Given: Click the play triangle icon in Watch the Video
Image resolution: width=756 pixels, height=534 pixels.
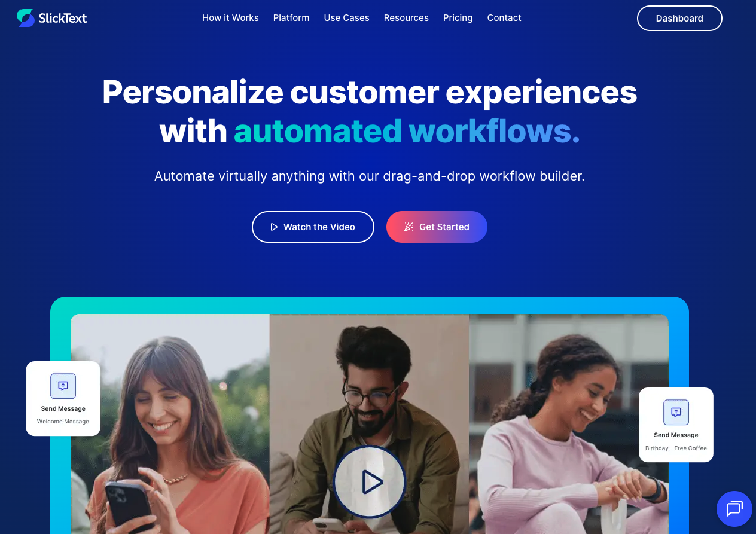Looking at the screenshot, I should pos(274,227).
